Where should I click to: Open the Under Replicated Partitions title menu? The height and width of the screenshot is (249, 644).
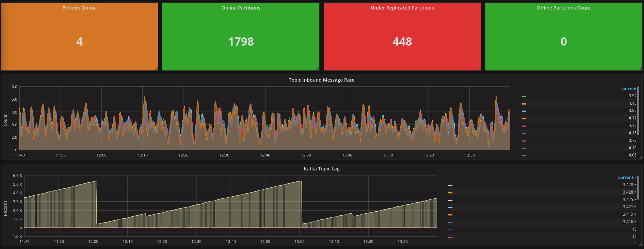402,8
